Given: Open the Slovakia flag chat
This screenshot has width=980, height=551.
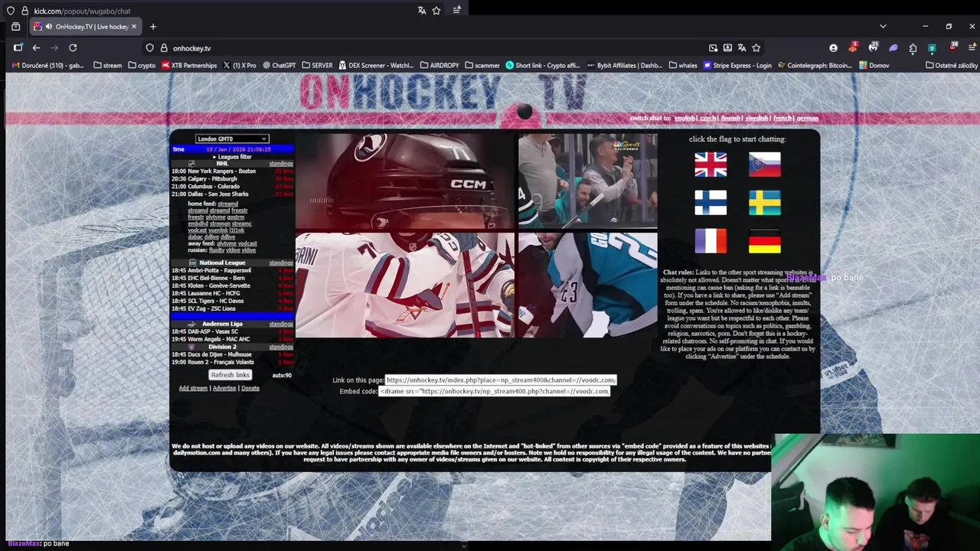Looking at the screenshot, I should [x=764, y=165].
